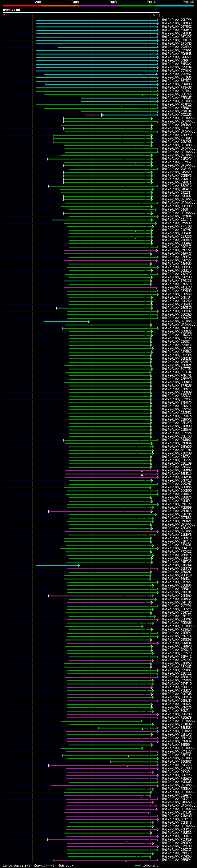197x868 pixels.
Task: Click the AV567100 query label
Action: pos(11,10)
